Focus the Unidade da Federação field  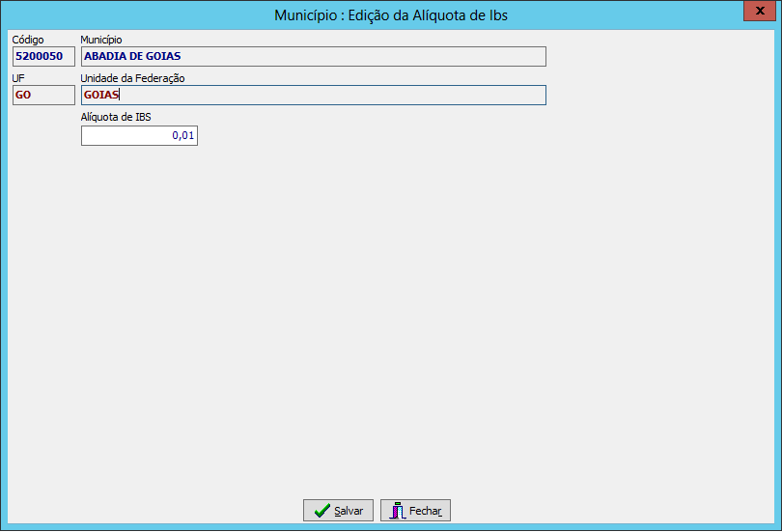point(313,95)
